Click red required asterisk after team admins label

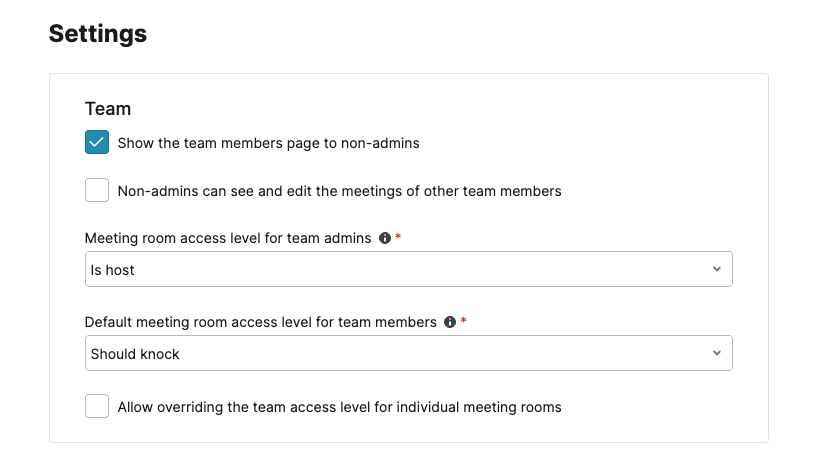tap(399, 239)
